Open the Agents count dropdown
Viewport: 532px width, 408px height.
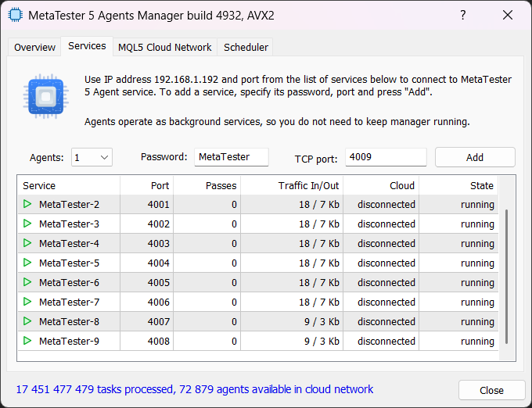92,157
